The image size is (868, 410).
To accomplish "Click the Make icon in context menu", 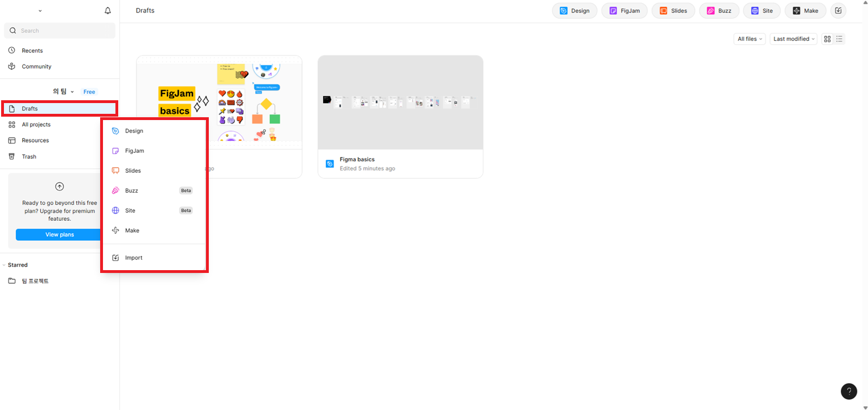I will (x=115, y=230).
